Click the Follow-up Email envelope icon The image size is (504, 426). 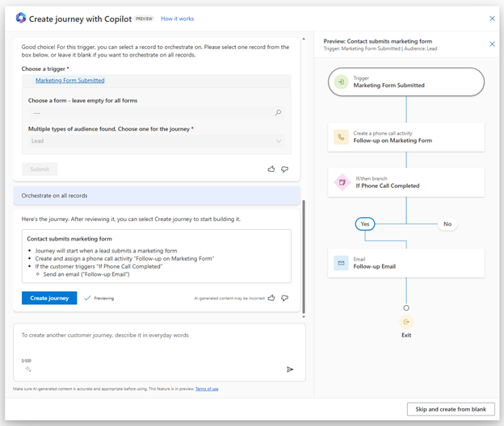[342, 263]
